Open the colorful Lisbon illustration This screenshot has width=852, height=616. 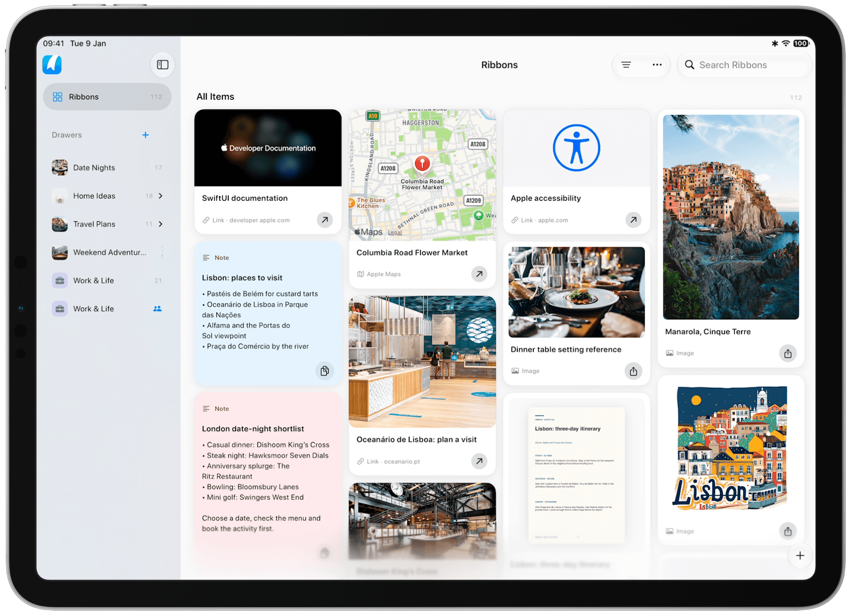(x=731, y=449)
